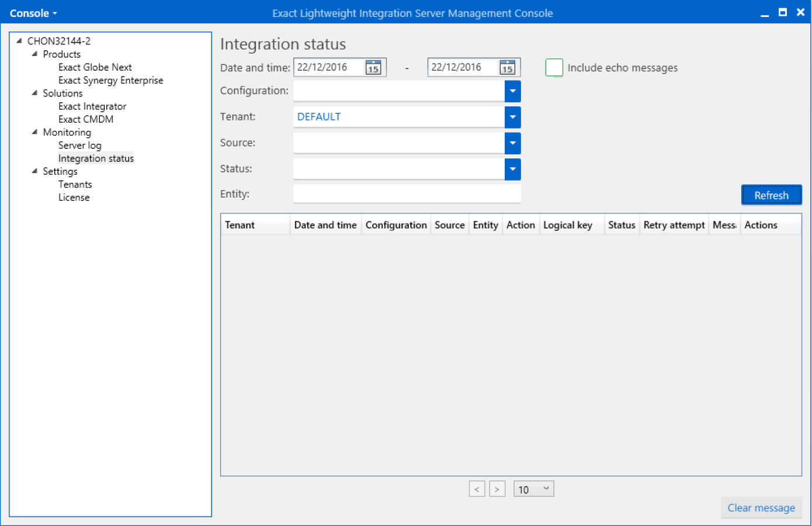The height and width of the screenshot is (526, 812).
Task: Click the end date text field
Action: coord(463,67)
